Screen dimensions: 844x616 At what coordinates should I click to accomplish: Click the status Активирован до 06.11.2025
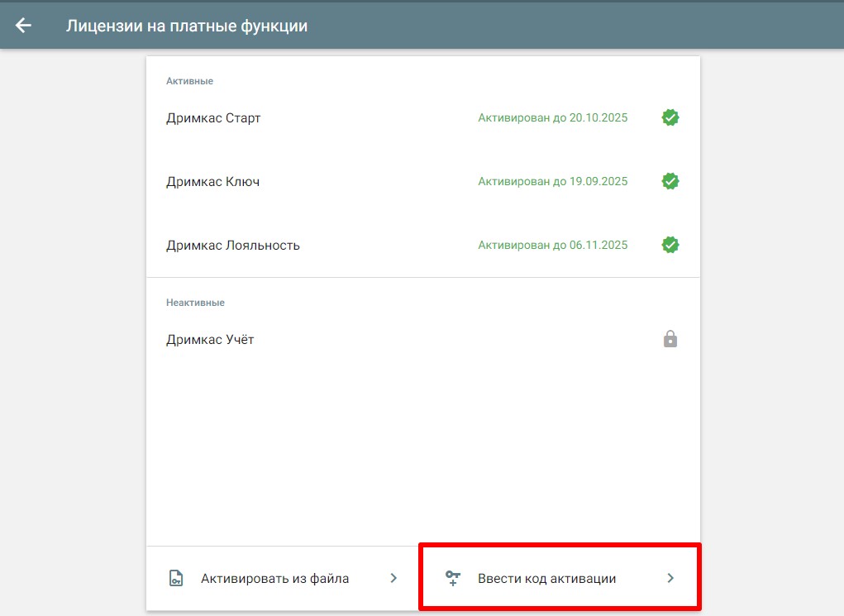coord(552,246)
